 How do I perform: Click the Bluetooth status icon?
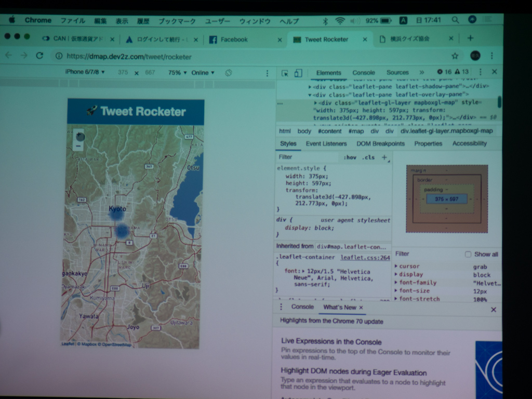pos(325,21)
